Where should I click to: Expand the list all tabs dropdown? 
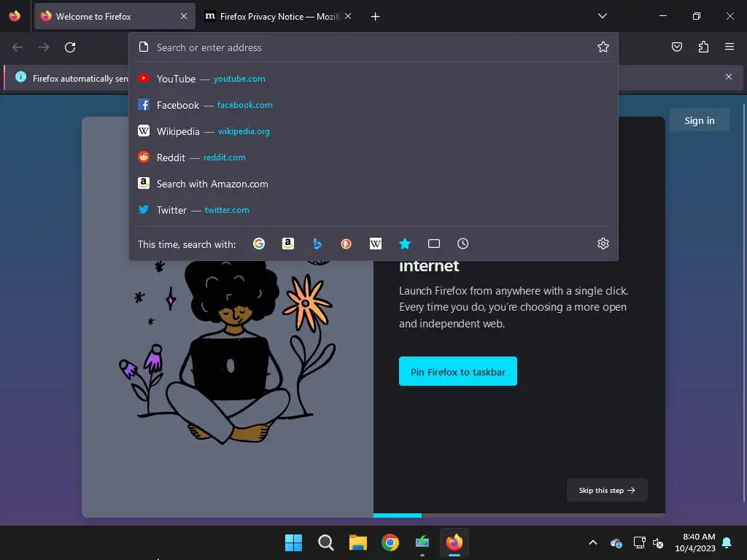click(602, 16)
